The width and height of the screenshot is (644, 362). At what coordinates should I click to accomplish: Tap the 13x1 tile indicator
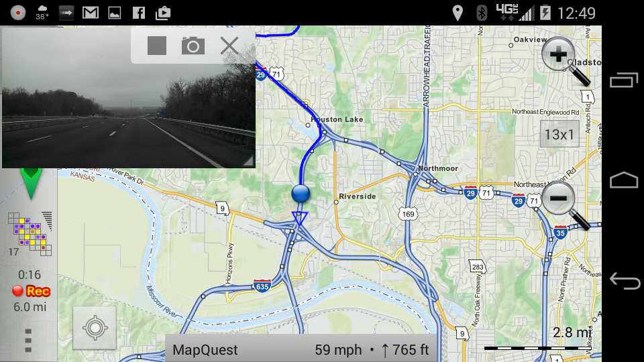click(559, 134)
